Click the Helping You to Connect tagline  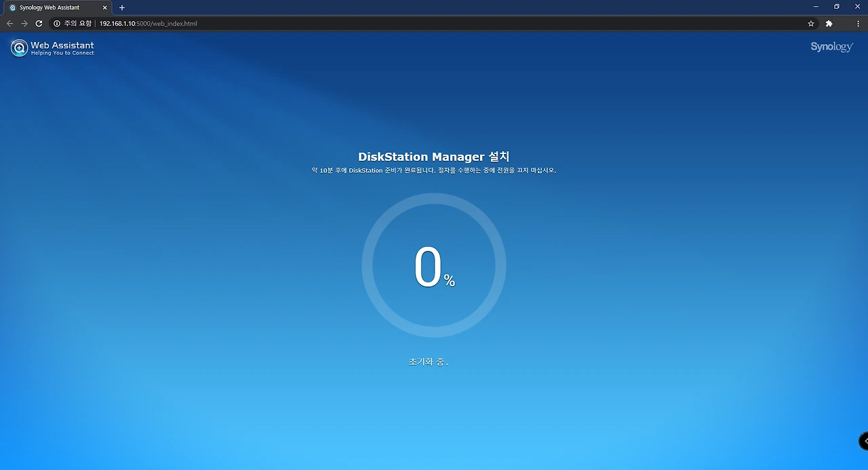click(x=62, y=53)
